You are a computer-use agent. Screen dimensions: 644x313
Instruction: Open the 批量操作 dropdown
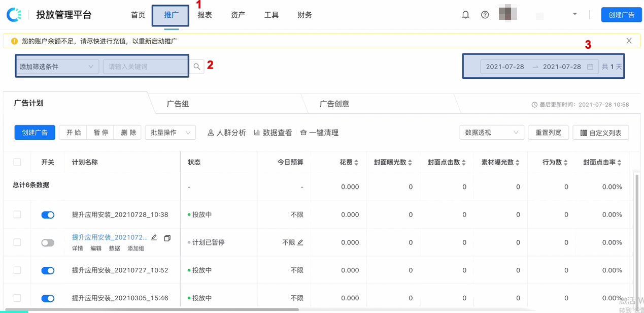pos(170,133)
